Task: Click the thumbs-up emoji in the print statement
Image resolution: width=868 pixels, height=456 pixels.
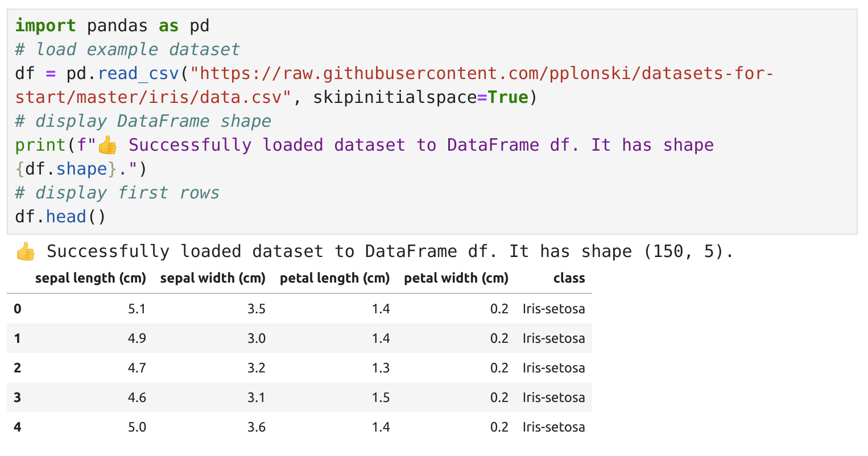Action: (x=108, y=146)
